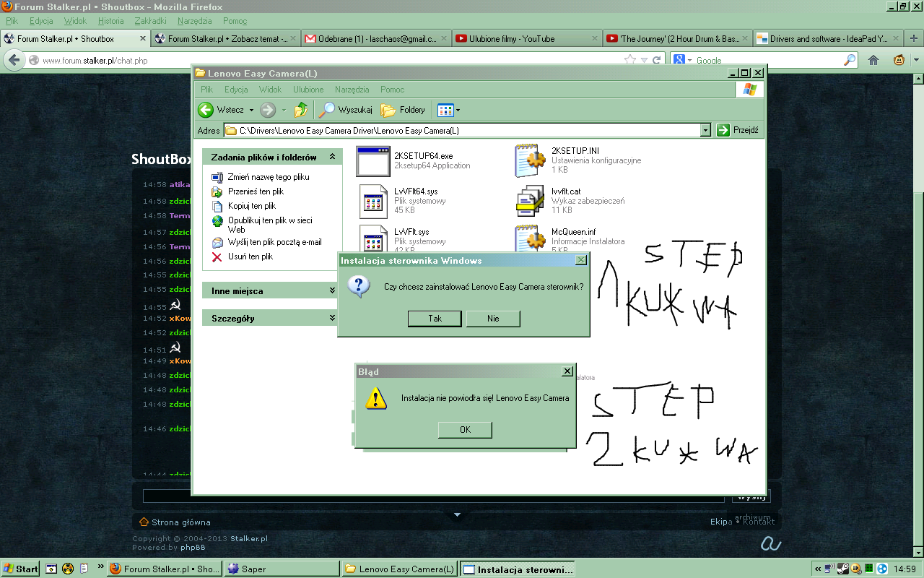The image size is (924, 578).
Task: Open the Firefox Historia menu
Action: [111, 21]
